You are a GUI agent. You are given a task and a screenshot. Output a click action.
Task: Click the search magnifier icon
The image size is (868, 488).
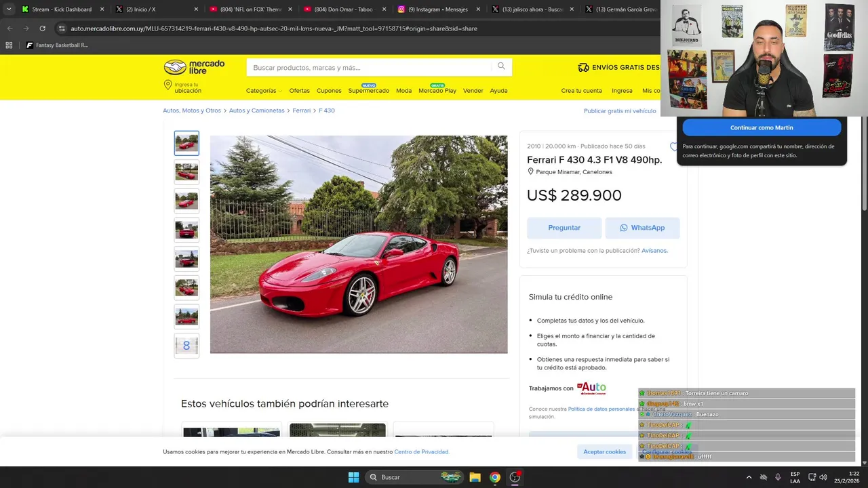coord(501,66)
